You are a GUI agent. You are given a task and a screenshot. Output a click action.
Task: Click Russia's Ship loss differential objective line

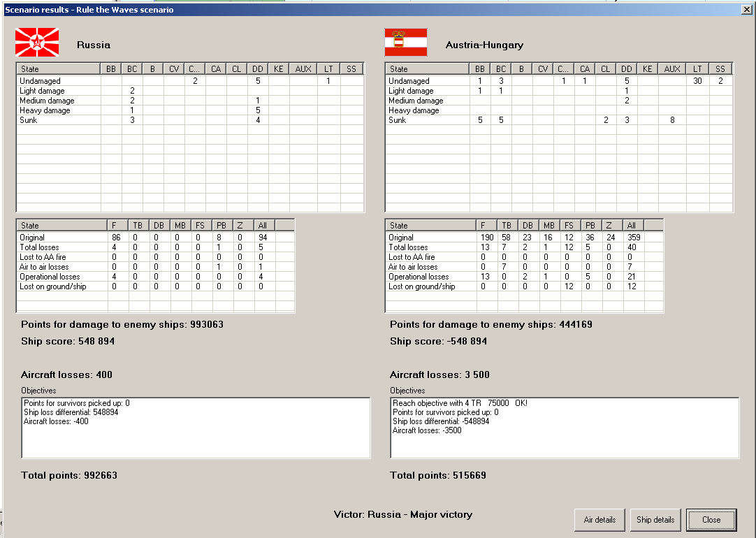(x=71, y=412)
